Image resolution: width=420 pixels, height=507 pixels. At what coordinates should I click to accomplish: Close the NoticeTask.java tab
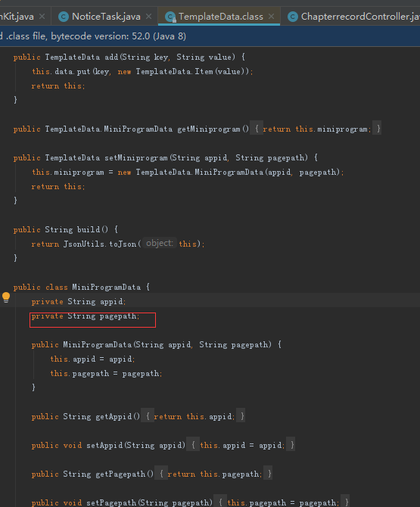(x=149, y=17)
